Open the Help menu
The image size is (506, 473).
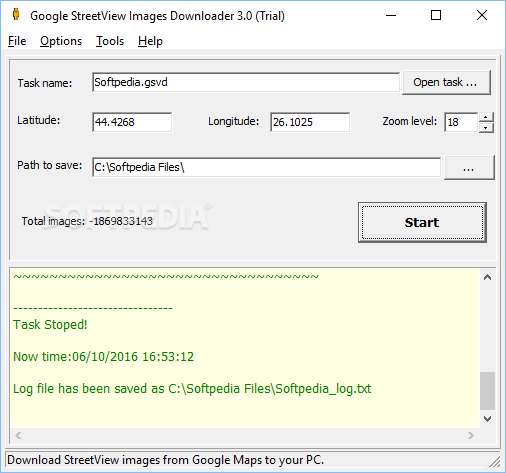click(150, 41)
